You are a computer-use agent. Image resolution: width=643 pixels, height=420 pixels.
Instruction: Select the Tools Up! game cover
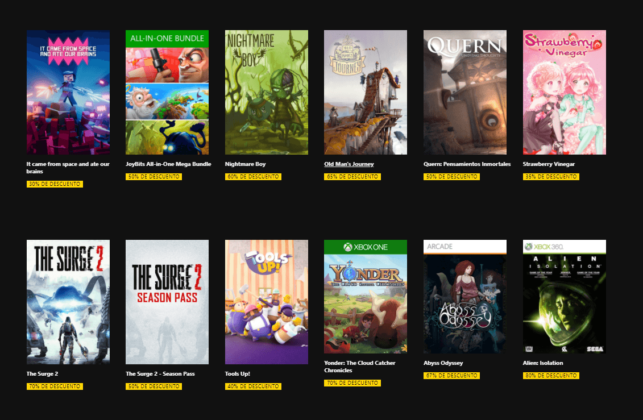[266, 301]
